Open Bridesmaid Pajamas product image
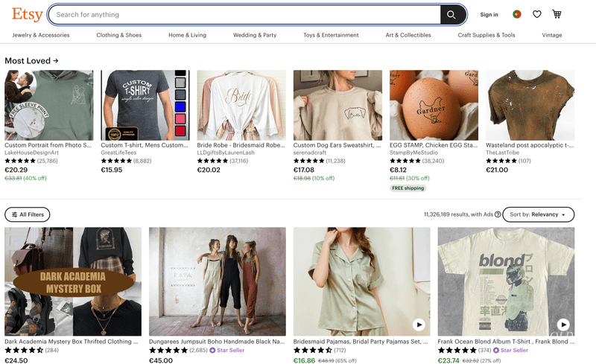The height and width of the screenshot is (364, 596). 362,281
